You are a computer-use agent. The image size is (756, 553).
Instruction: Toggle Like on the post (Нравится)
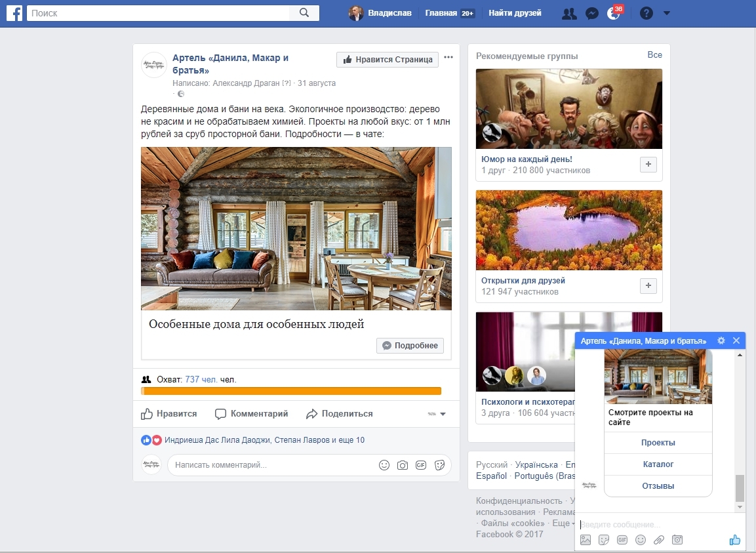click(x=169, y=414)
